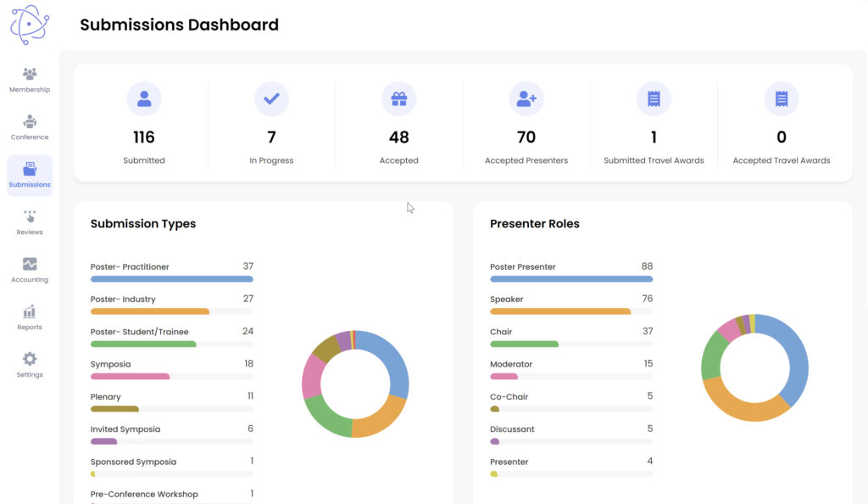Screen dimensions: 868x504
Task: Click the Poster- Practitioner blue progress bar
Action: click(x=171, y=279)
